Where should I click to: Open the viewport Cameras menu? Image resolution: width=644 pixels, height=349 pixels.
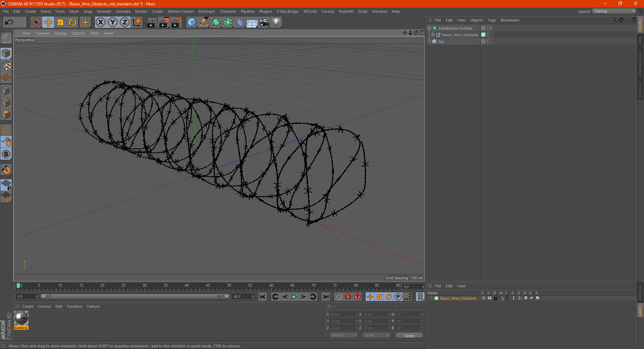pyautogui.click(x=42, y=33)
